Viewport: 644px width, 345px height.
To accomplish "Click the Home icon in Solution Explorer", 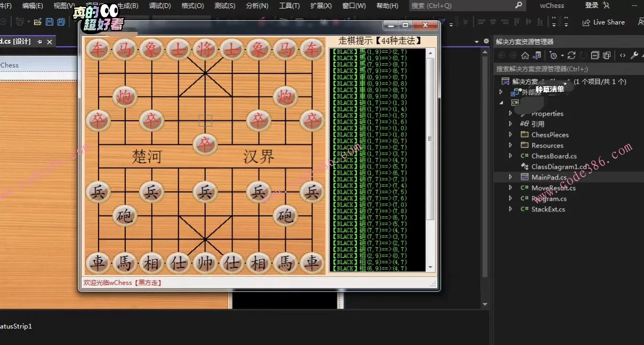I will coord(525,55).
